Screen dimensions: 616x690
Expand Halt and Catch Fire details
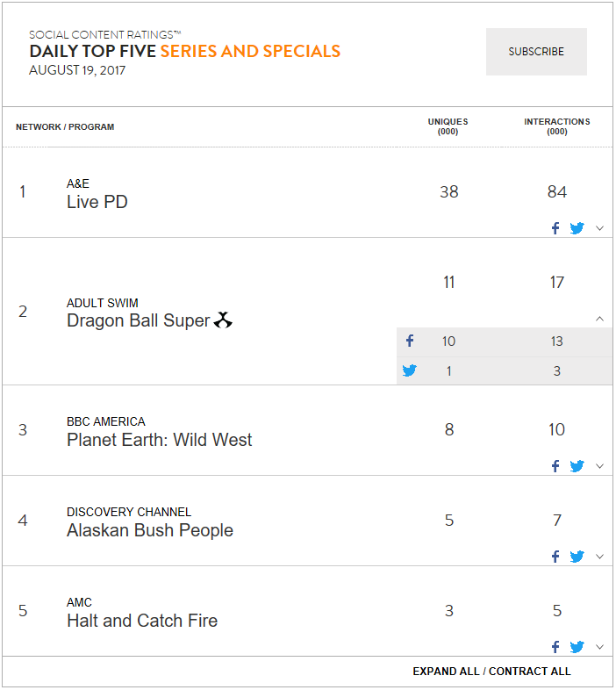tap(599, 647)
